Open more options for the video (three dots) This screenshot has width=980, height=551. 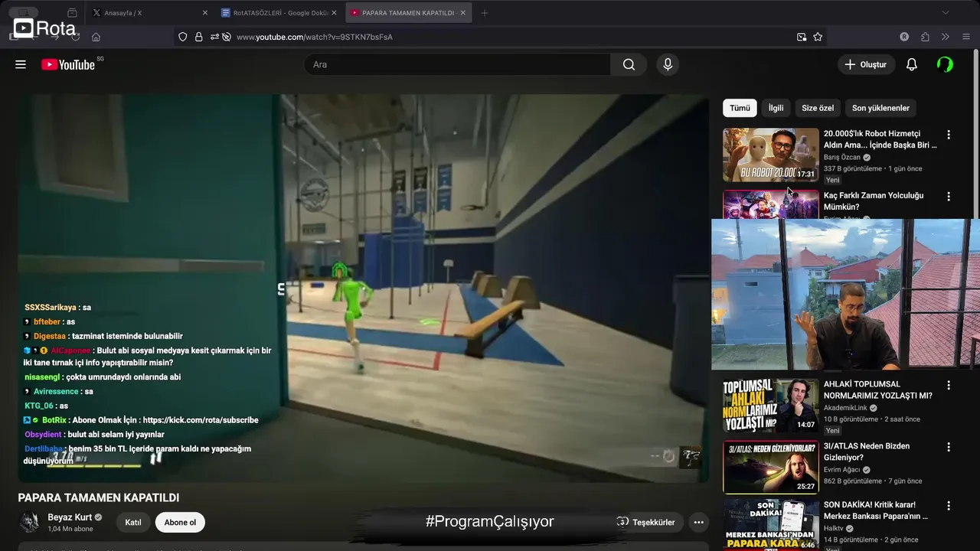[698, 522]
